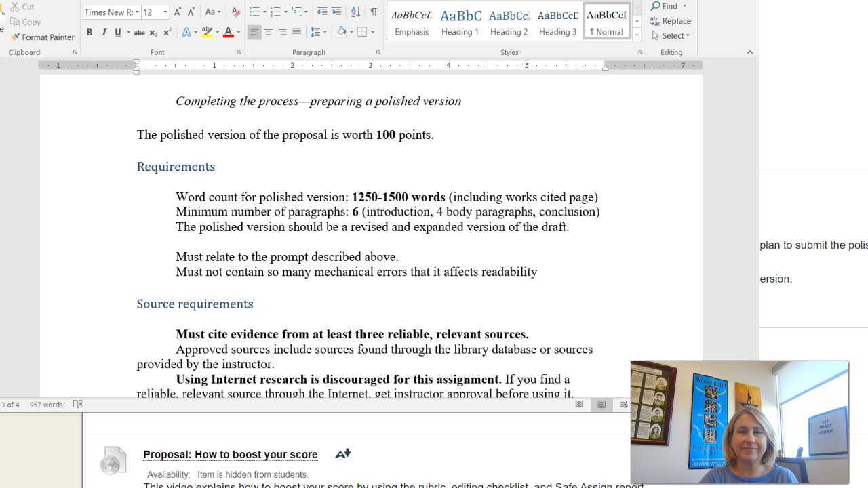Image resolution: width=868 pixels, height=488 pixels.
Task: Click the red font color button
Action: pyautogui.click(x=228, y=33)
